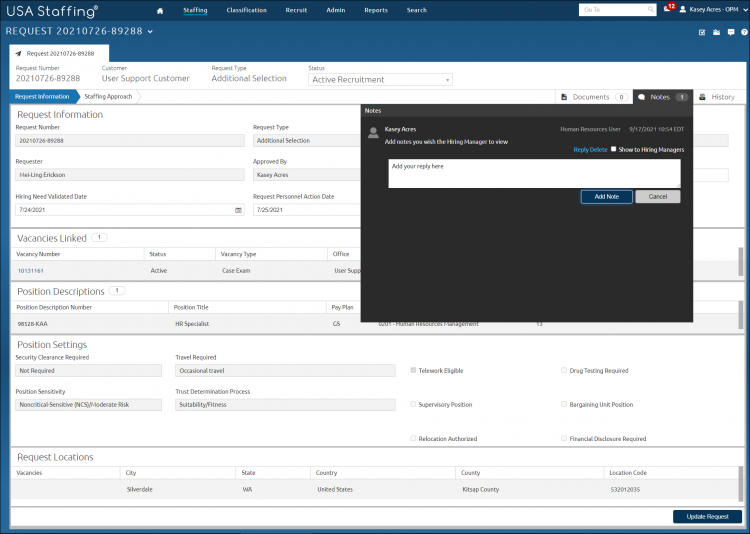Click the HR Specialist position title cell
This screenshot has height=534, width=750.
(192, 324)
